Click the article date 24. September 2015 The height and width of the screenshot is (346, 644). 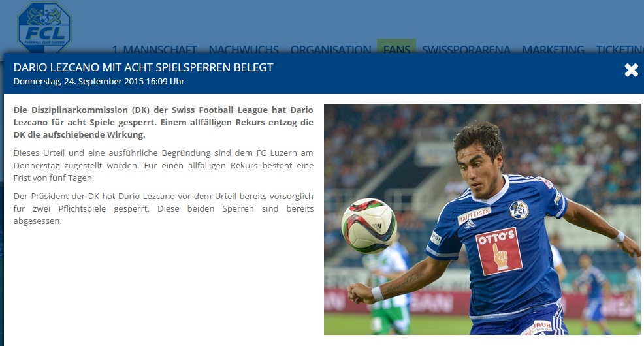[99, 81]
